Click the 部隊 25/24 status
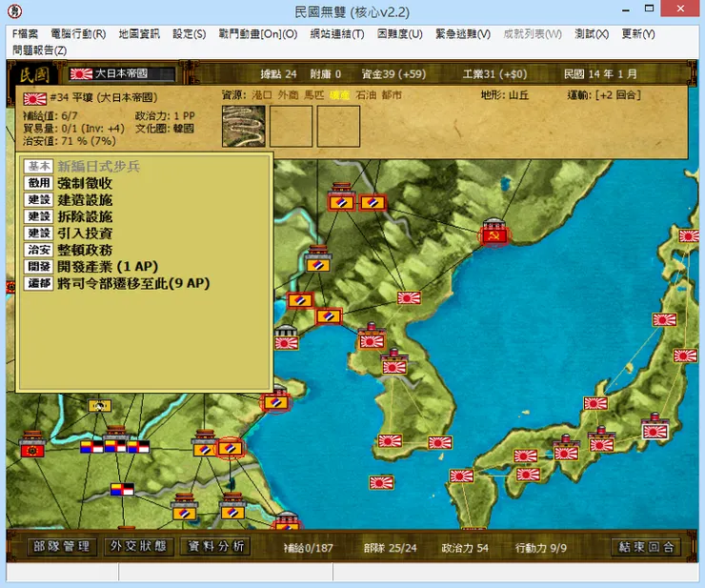Screen dimensions: 705x588 click(x=390, y=548)
